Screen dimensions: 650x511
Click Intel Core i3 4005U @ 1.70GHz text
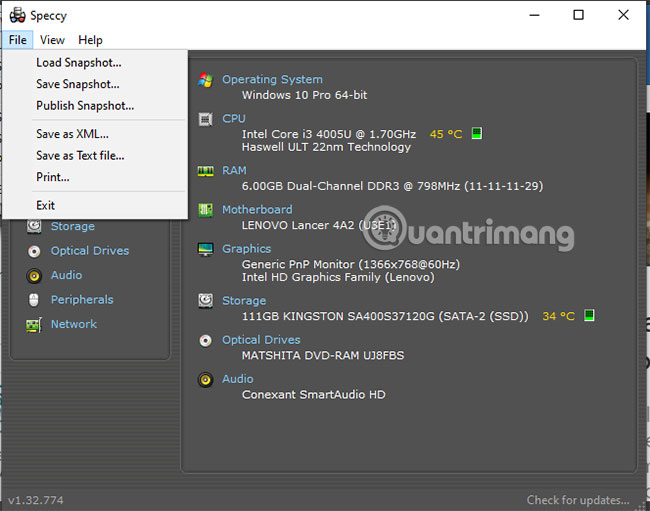[x=329, y=134]
